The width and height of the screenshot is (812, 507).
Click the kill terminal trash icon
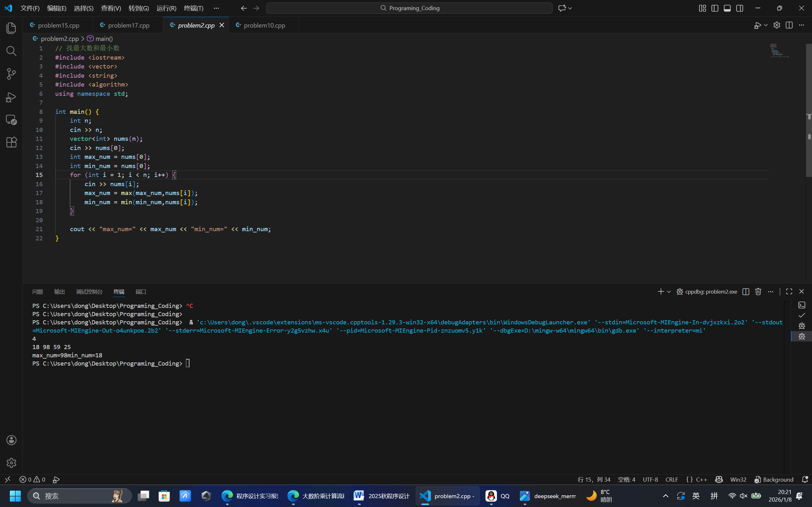(x=758, y=291)
